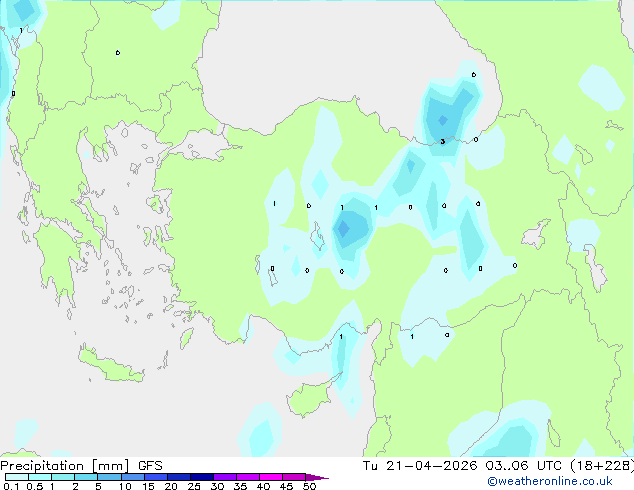Select the 5–10 mm legend swatch
This screenshot has width=634, height=490.
pos(109,477)
